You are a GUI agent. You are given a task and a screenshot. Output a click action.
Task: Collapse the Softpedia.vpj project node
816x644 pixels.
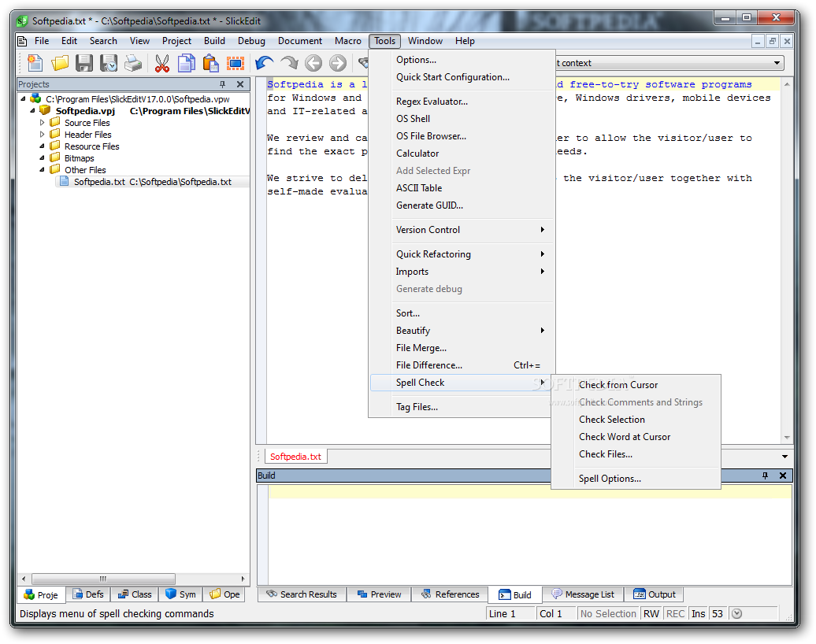(33, 110)
